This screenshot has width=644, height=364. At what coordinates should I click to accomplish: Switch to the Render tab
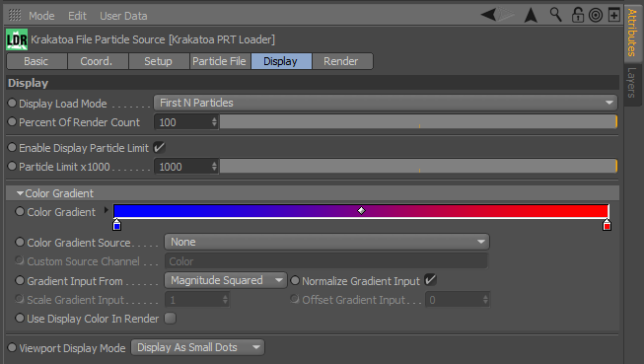pos(342,61)
